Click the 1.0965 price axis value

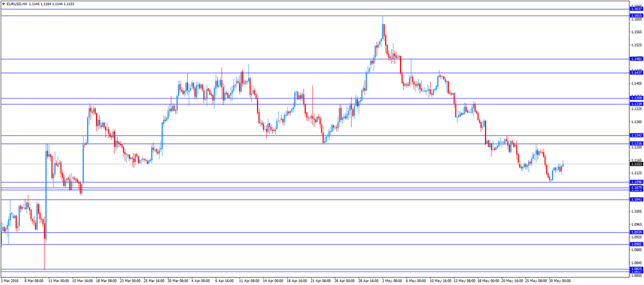coord(637,224)
